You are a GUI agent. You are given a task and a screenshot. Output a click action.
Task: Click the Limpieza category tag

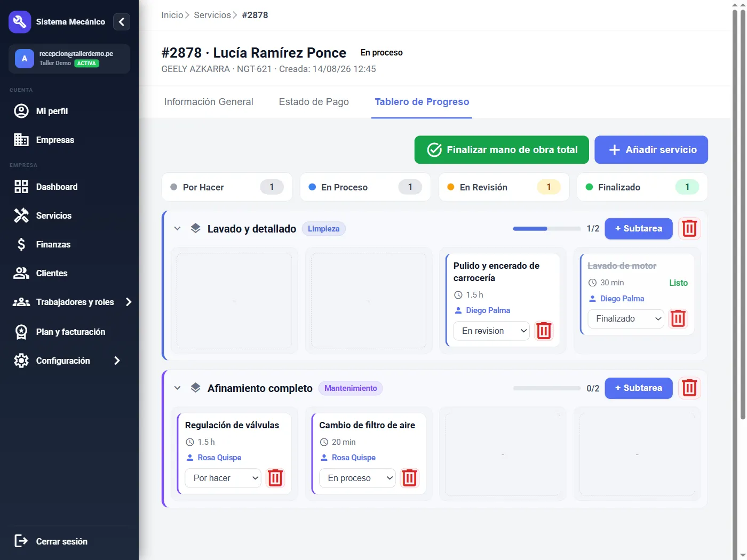click(323, 229)
